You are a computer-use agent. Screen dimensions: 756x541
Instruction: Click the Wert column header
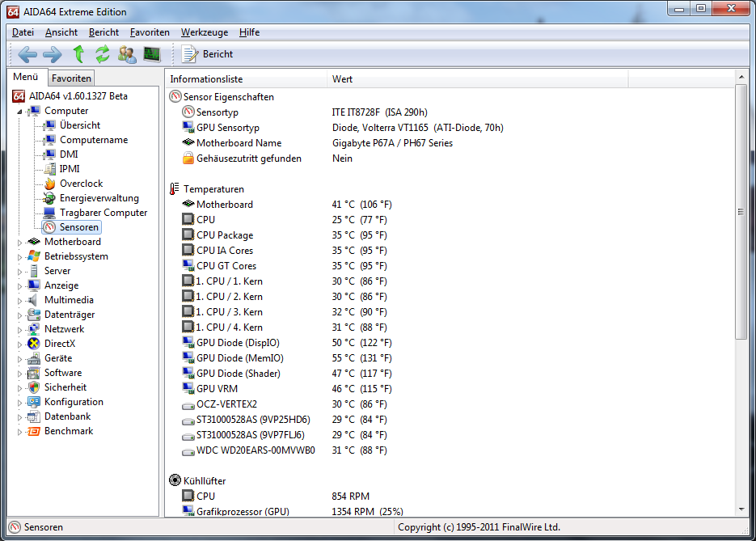(x=477, y=79)
